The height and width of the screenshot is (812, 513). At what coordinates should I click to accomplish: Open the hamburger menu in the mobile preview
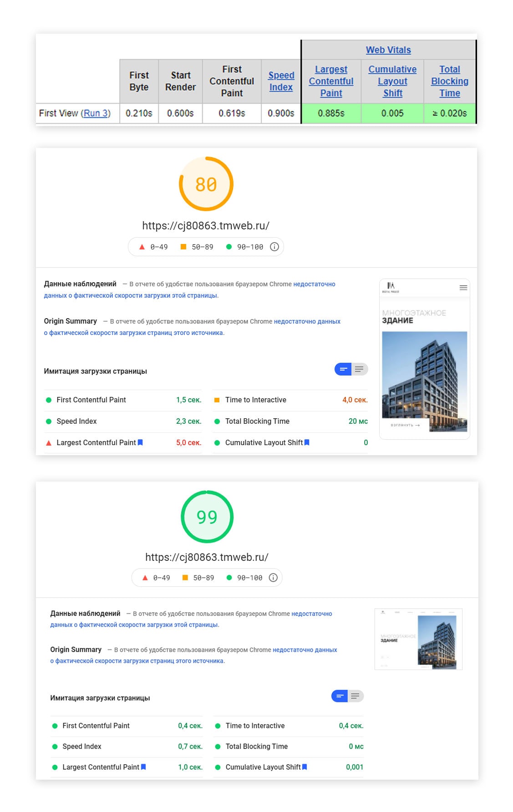coord(463,288)
